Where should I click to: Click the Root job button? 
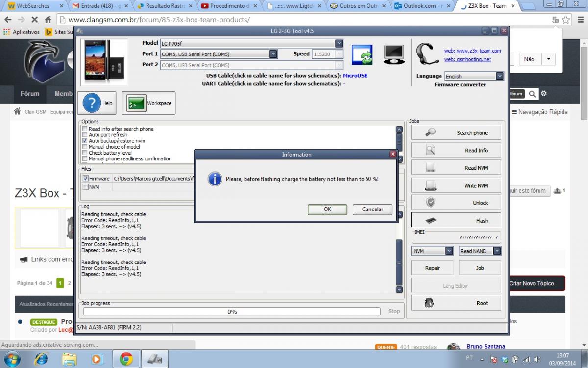[x=456, y=303]
